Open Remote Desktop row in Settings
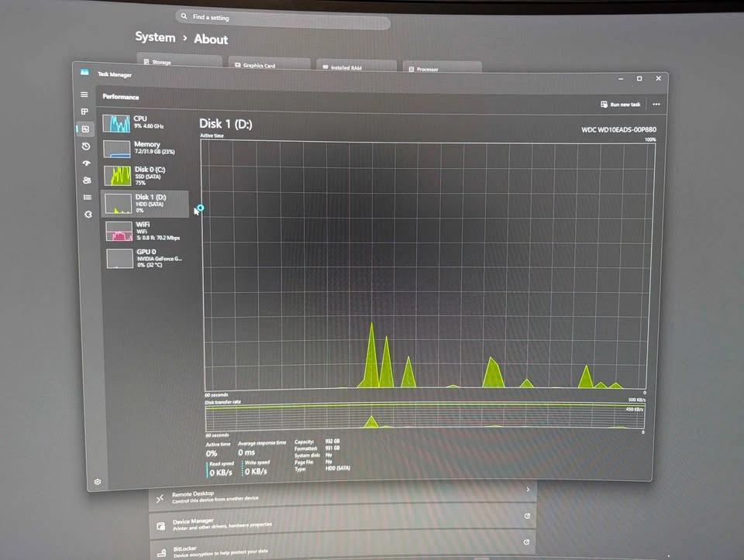The image size is (744, 560). (x=343, y=496)
